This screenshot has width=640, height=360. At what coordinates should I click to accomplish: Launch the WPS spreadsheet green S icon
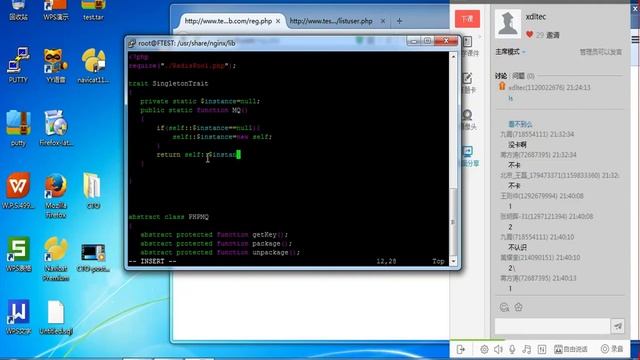(18, 253)
